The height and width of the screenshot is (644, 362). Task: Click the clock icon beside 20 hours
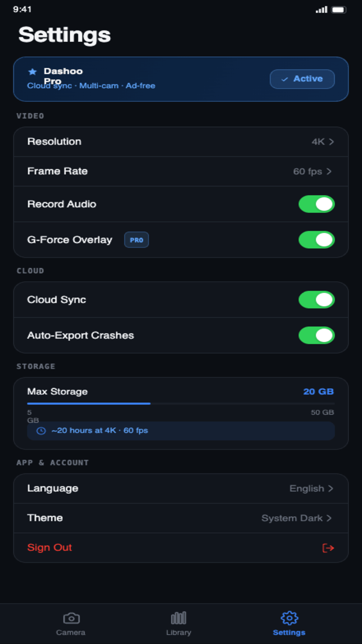coord(41,431)
